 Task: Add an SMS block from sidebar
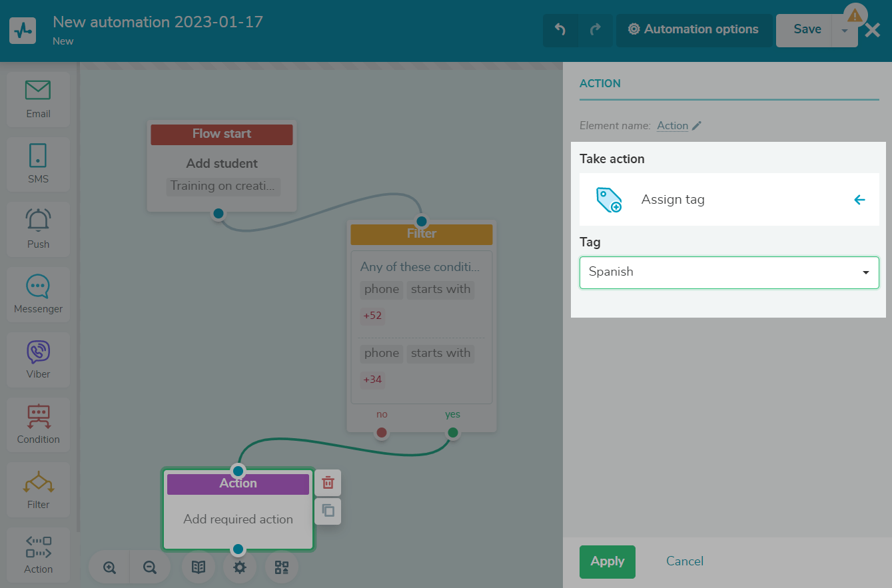pyautogui.click(x=38, y=164)
